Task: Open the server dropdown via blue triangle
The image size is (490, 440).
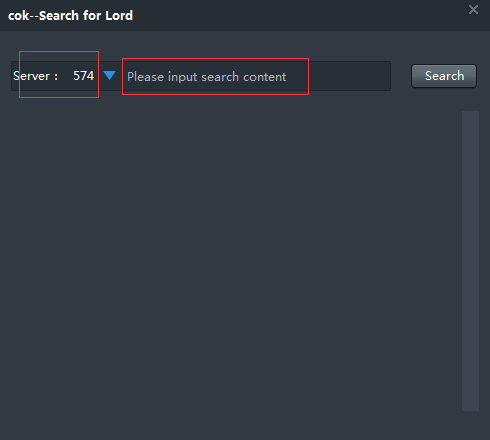Action: click(109, 75)
